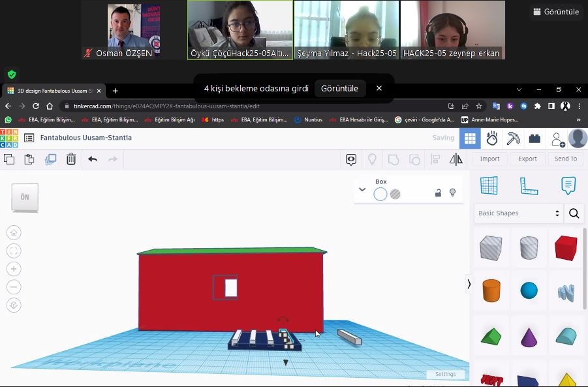This screenshot has height=387, width=588.
Task: Click the Duplicate and repeat icon
Action: tap(50, 159)
